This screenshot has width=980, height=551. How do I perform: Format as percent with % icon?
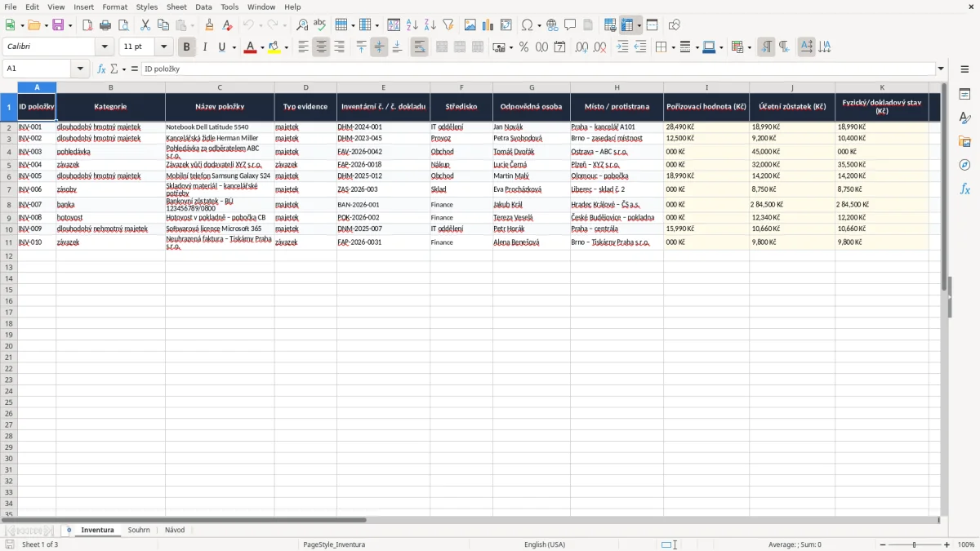pyautogui.click(x=523, y=47)
